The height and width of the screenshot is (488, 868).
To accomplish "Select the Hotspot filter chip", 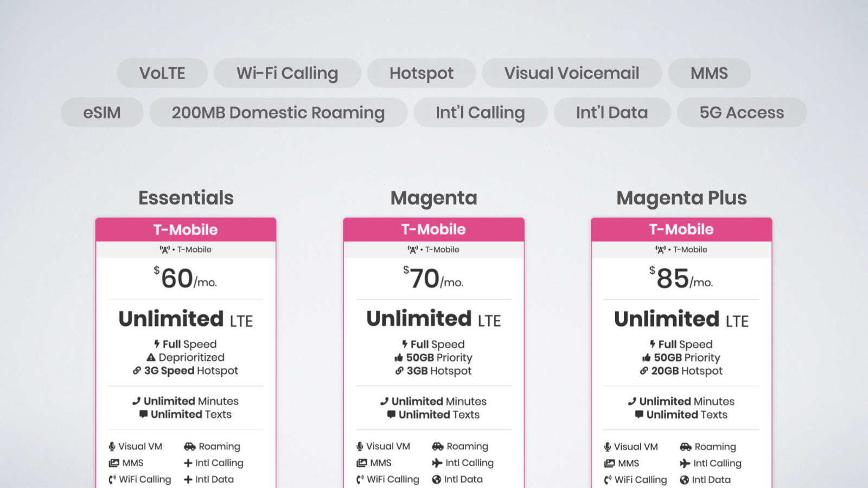I will point(422,73).
